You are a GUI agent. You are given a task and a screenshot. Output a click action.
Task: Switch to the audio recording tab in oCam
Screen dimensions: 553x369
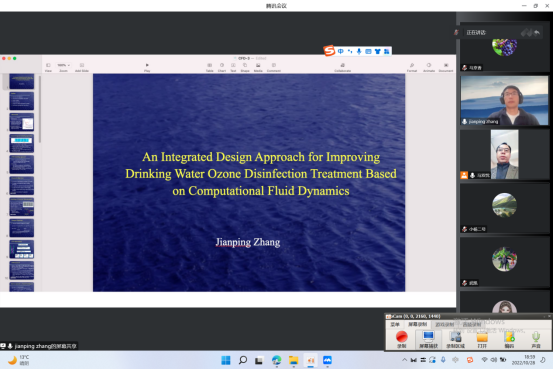click(472, 324)
